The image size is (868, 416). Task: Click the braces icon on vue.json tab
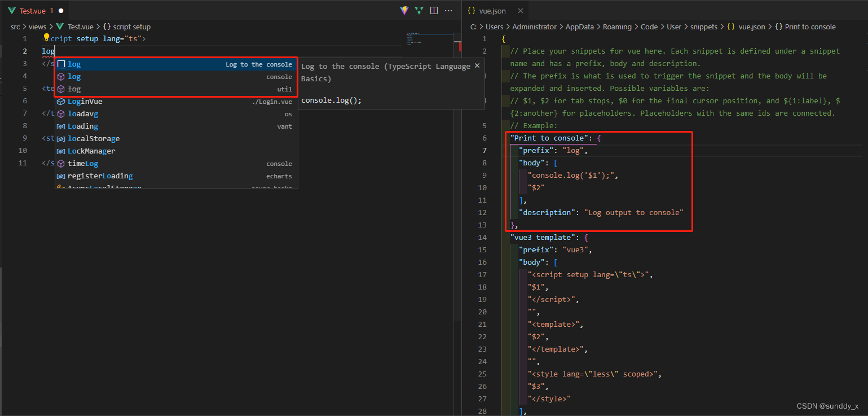point(472,11)
